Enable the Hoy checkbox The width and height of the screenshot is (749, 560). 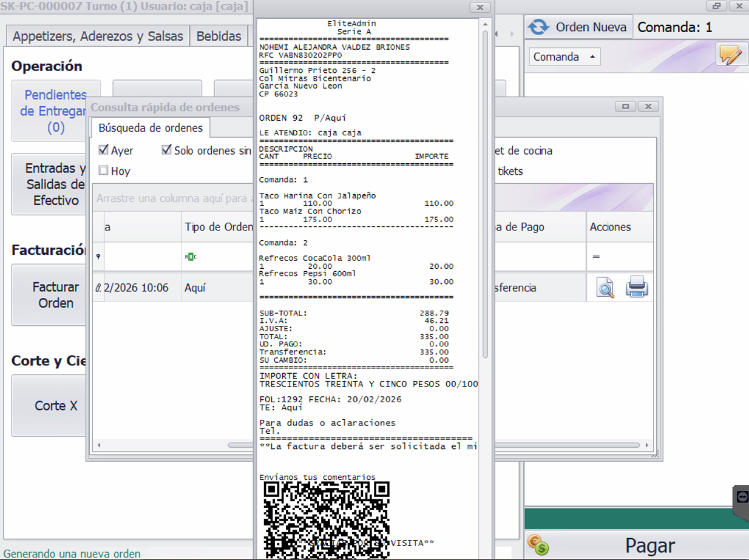pos(104,170)
